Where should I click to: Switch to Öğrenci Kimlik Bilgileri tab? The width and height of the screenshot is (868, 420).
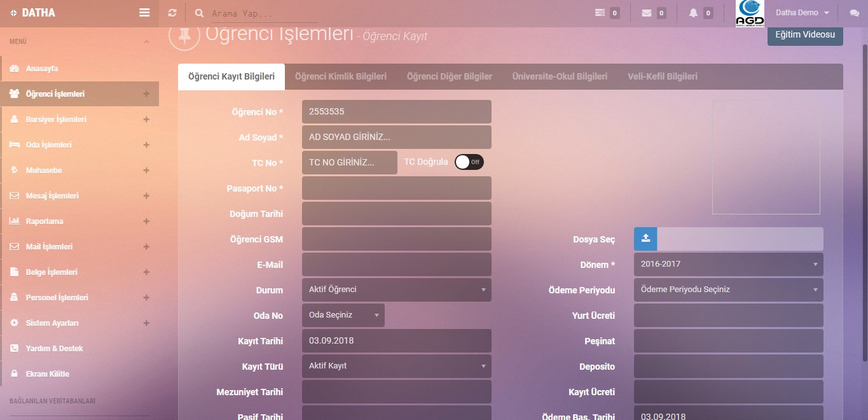coord(340,76)
